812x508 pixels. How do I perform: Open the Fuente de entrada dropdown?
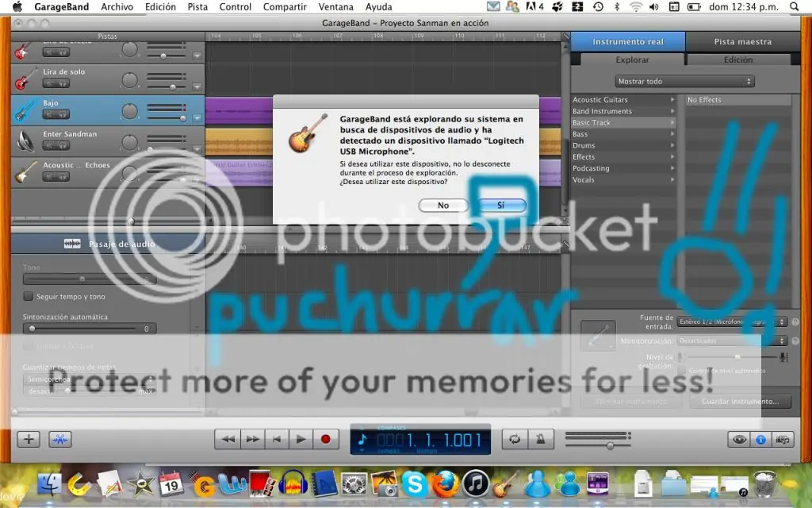[x=732, y=322]
